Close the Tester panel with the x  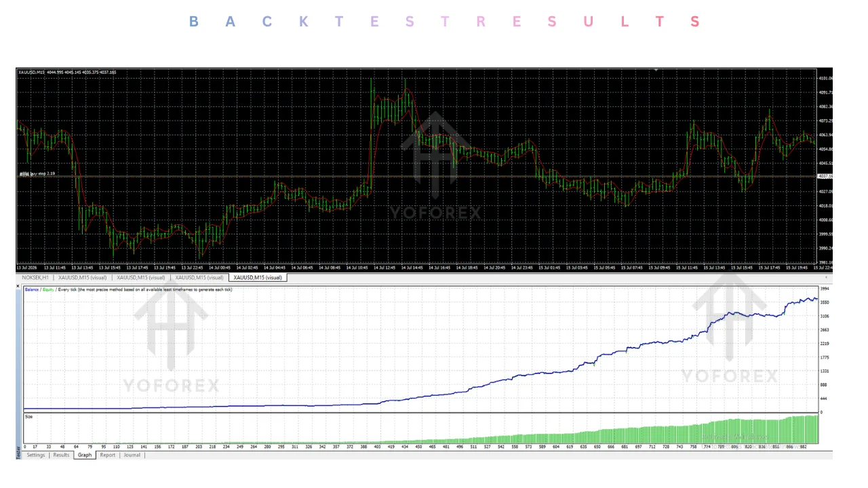(18, 286)
